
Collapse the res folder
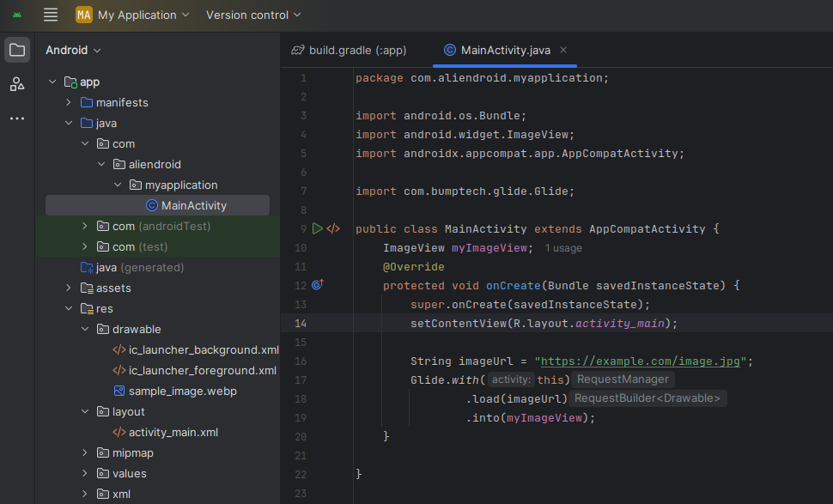coord(69,308)
